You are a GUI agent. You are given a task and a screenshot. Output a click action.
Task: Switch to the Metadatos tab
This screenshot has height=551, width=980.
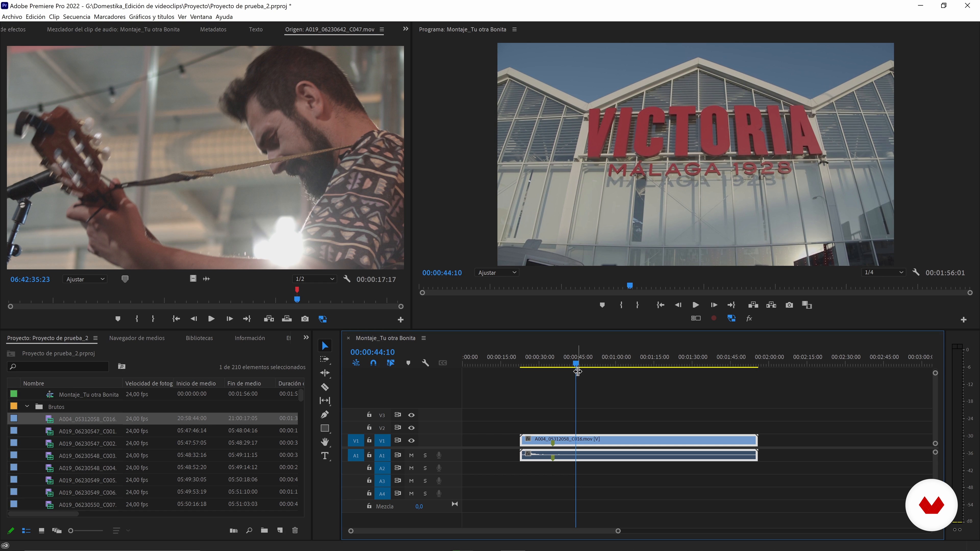(x=213, y=29)
